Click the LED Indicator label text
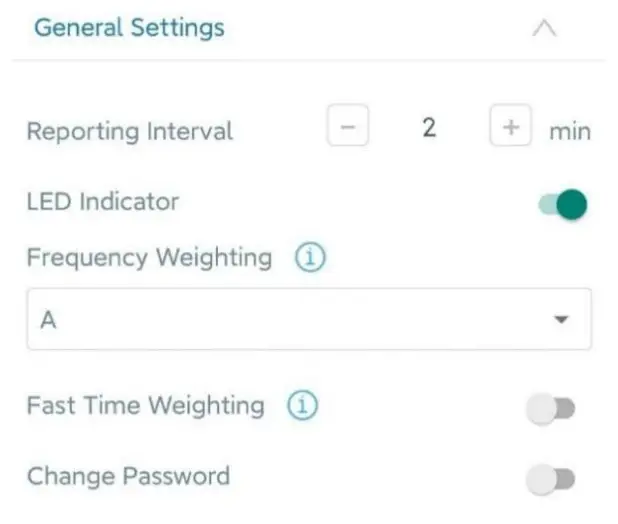 103,202
